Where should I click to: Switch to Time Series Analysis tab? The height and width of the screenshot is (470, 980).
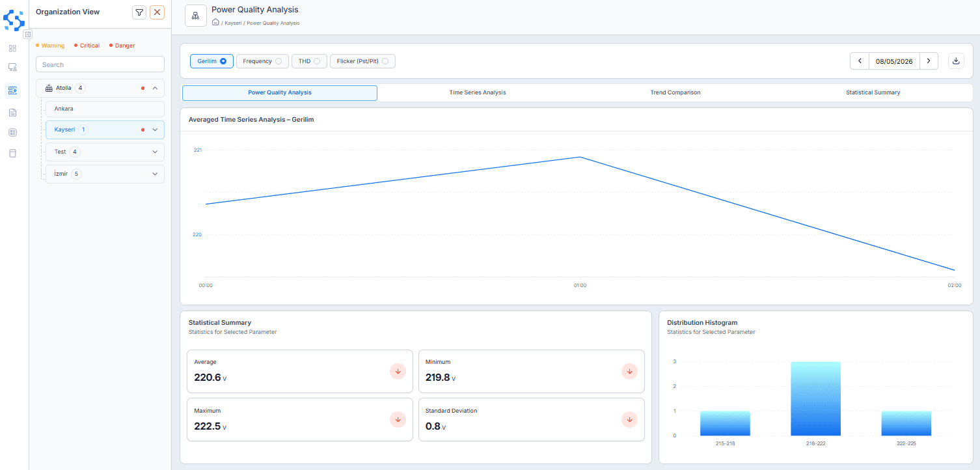pyautogui.click(x=478, y=92)
